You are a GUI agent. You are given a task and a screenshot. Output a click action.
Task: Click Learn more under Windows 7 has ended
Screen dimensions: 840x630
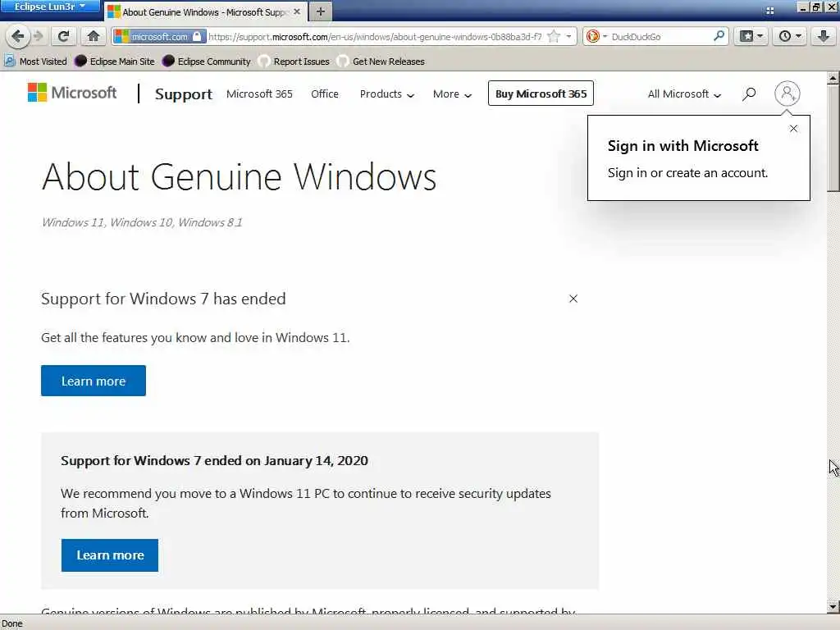click(x=94, y=381)
